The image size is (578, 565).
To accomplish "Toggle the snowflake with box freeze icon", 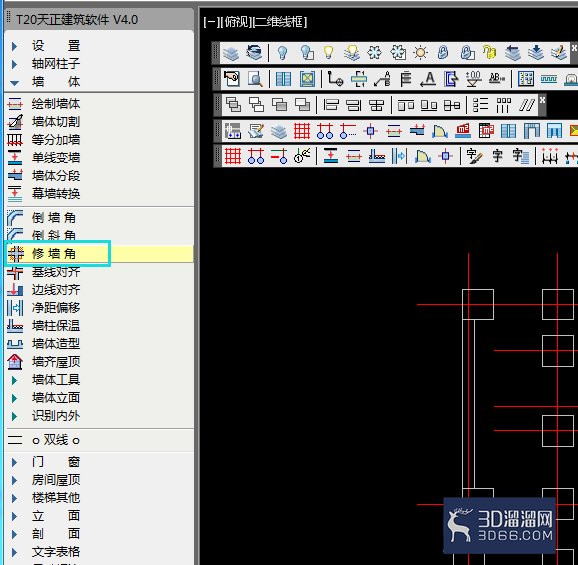I will pos(398,53).
